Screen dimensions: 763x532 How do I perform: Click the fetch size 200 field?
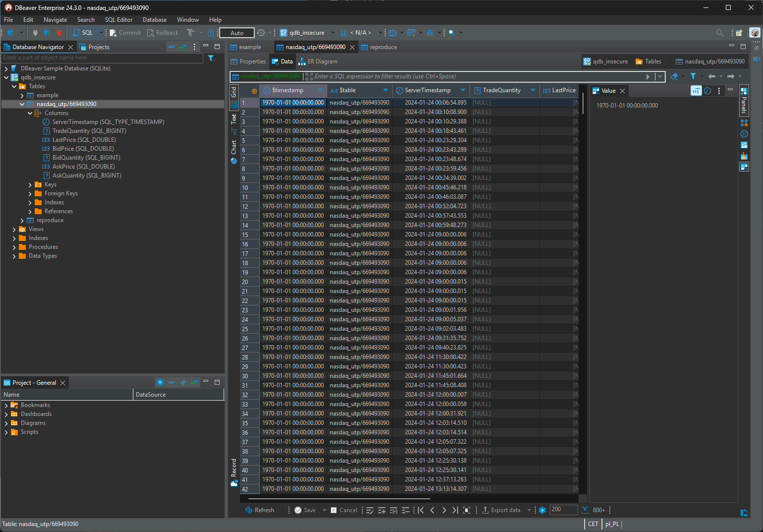564,510
